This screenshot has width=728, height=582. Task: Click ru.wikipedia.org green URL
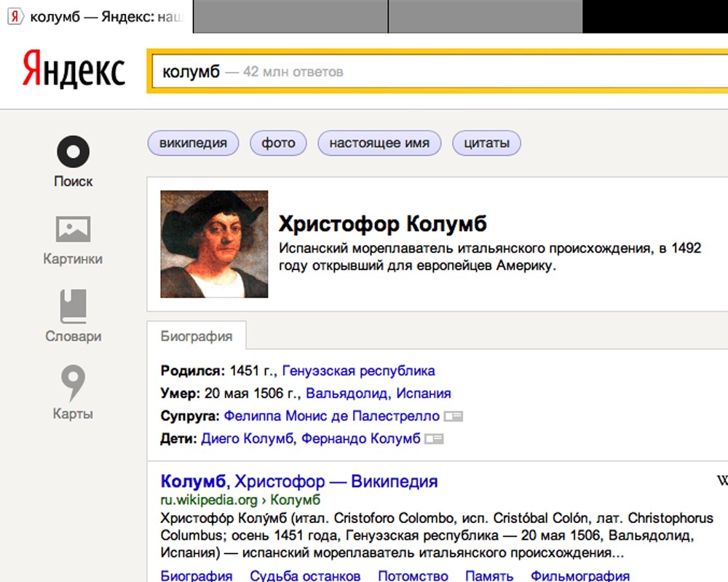[x=208, y=500]
